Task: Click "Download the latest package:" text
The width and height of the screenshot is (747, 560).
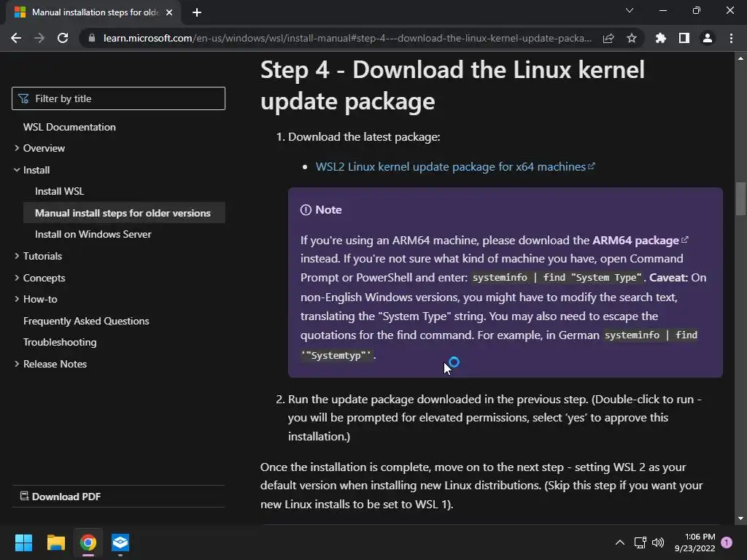Action: (x=364, y=137)
